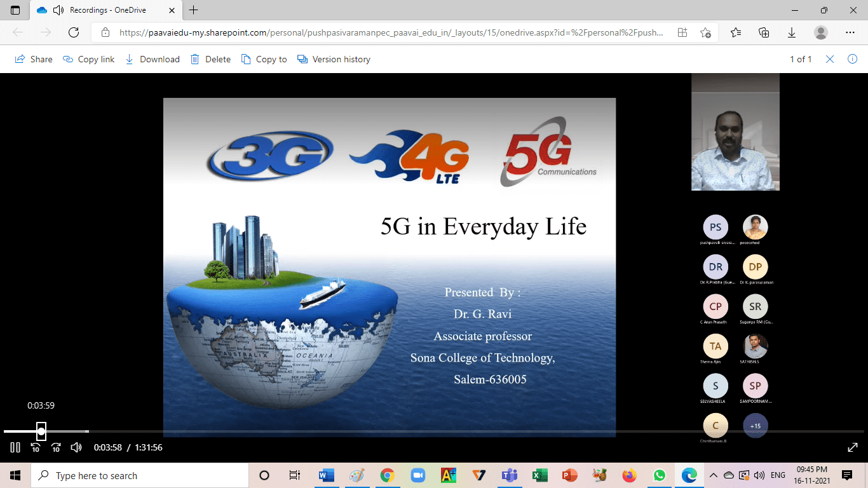Image resolution: width=868 pixels, height=488 pixels.
Task: Open Version history
Action: pyautogui.click(x=334, y=59)
